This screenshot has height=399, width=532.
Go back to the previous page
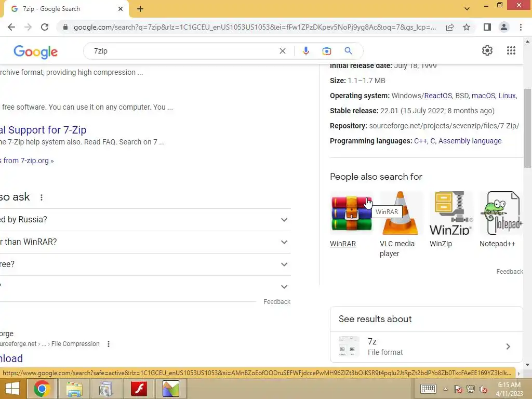(x=11, y=27)
